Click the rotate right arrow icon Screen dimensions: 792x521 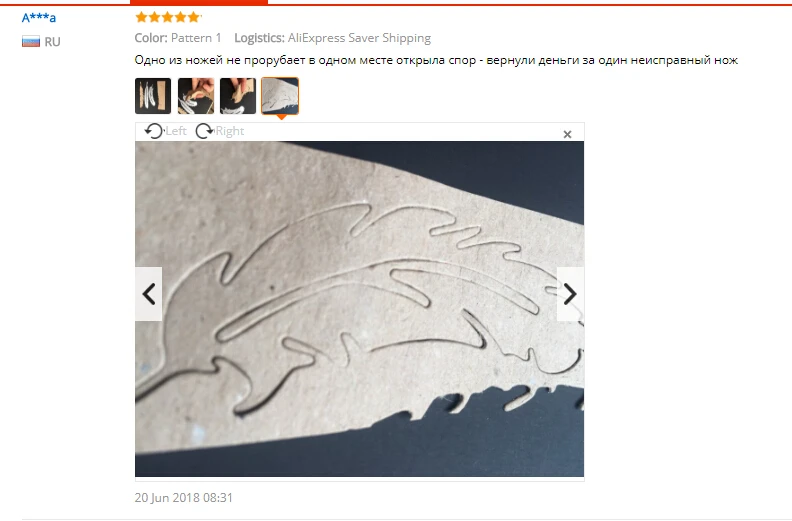(x=204, y=131)
